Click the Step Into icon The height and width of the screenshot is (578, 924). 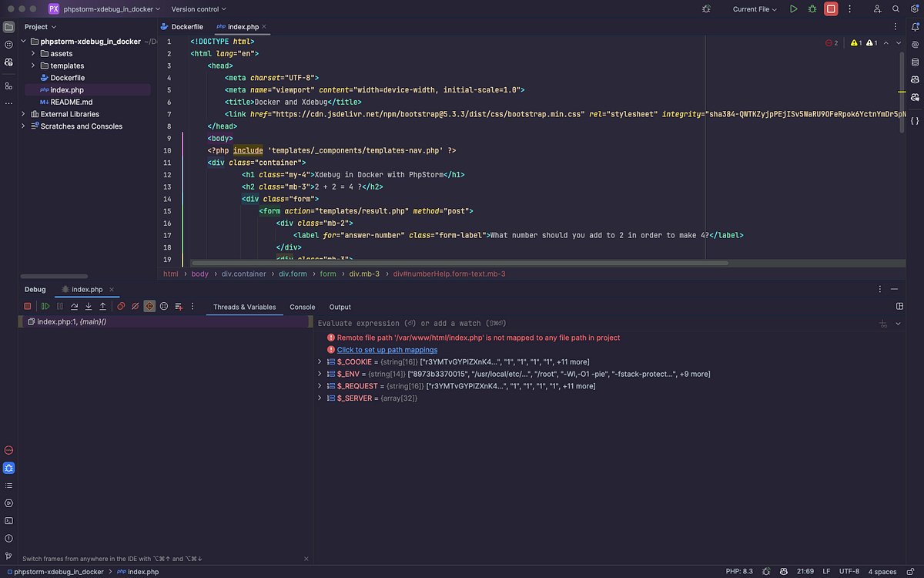click(88, 306)
